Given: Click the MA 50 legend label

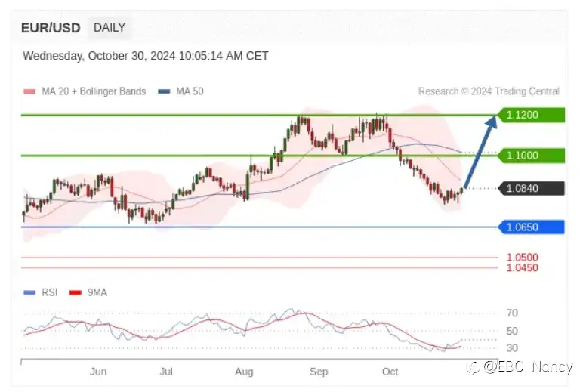Looking at the screenshot, I should (190, 91).
